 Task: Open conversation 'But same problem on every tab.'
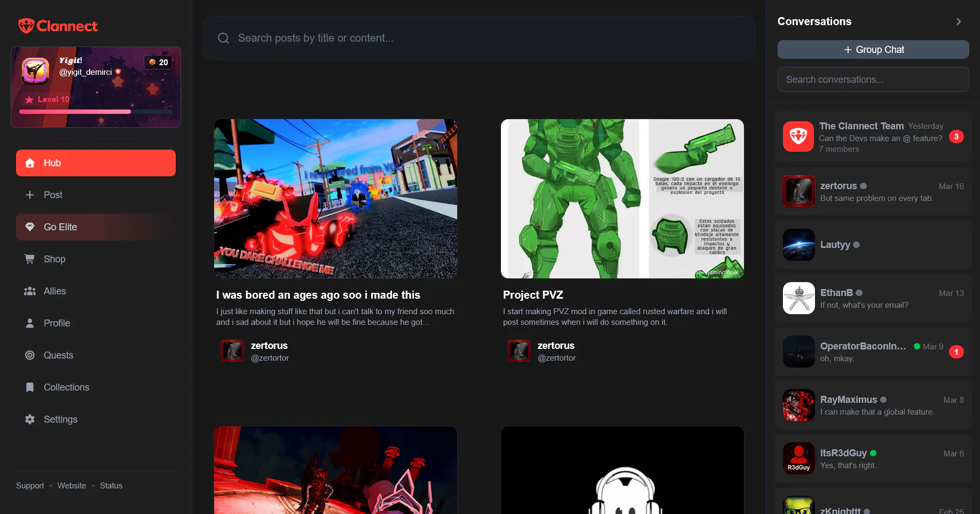click(x=873, y=191)
